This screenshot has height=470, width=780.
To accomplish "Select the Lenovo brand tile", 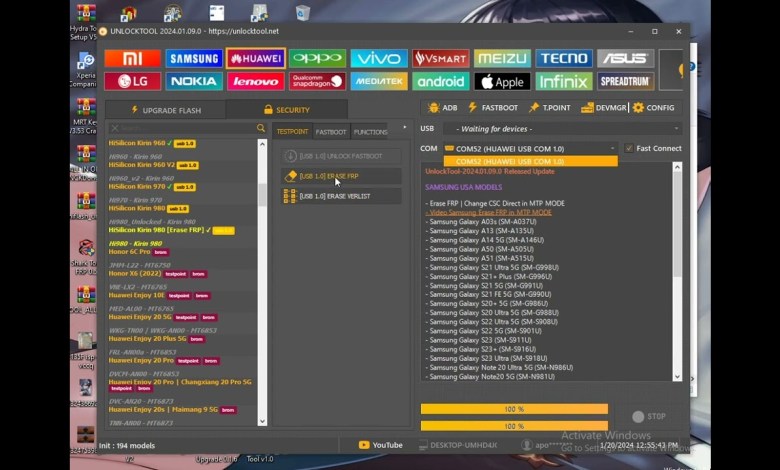I will pyautogui.click(x=256, y=81).
